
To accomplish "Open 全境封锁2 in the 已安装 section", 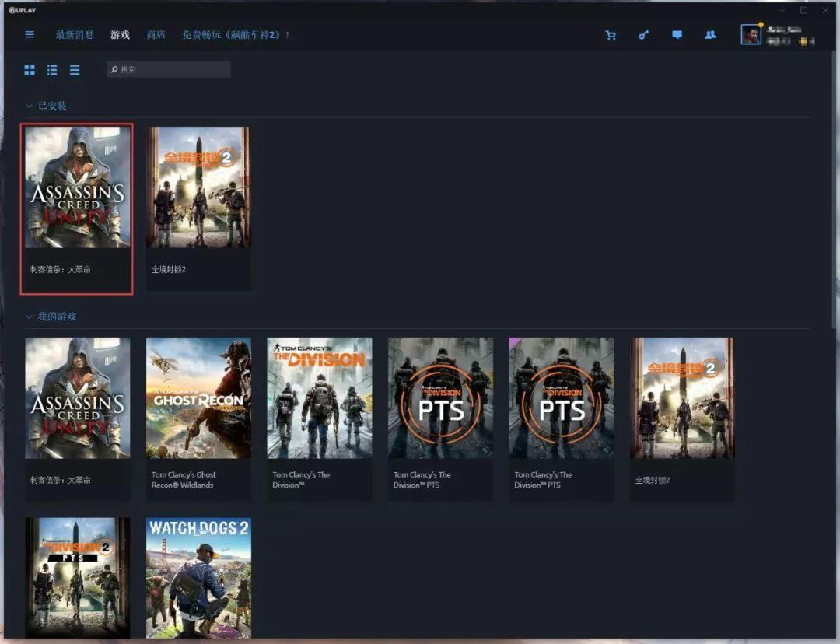I will pyautogui.click(x=198, y=209).
